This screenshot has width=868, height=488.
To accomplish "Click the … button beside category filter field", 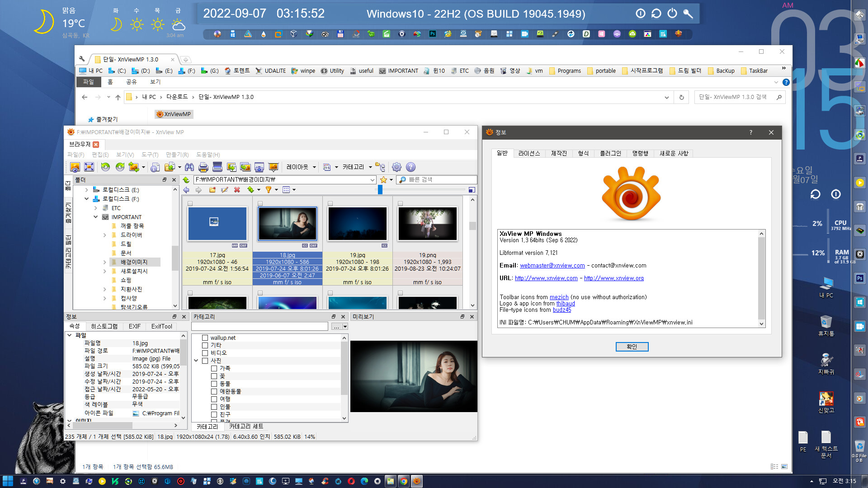I will tap(335, 327).
